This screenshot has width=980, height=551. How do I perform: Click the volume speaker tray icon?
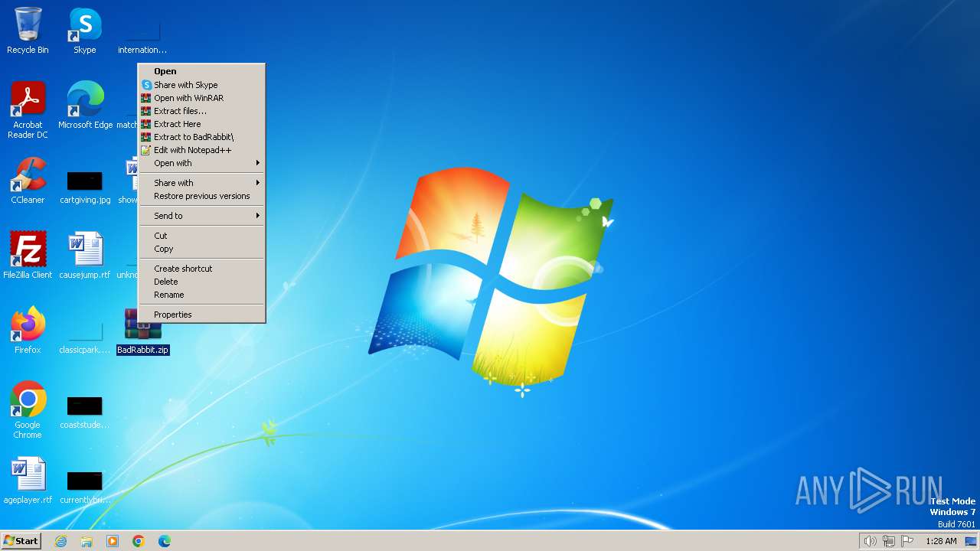pyautogui.click(x=870, y=541)
